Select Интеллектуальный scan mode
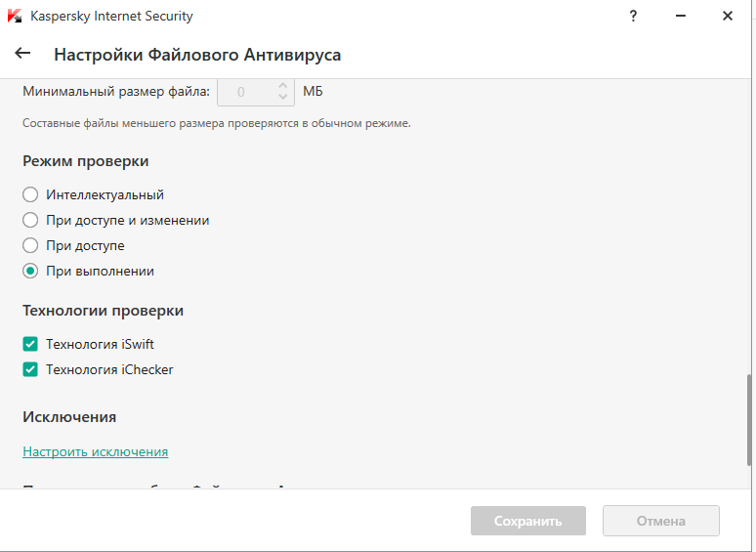The image size is (756, 552). click(x=30, y=194)
